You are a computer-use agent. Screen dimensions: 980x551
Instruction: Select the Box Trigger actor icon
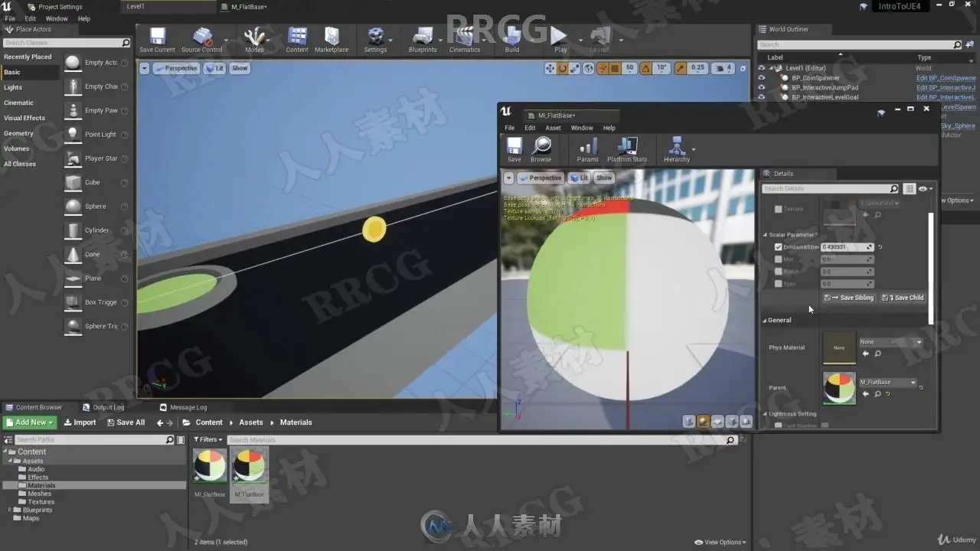73,302
